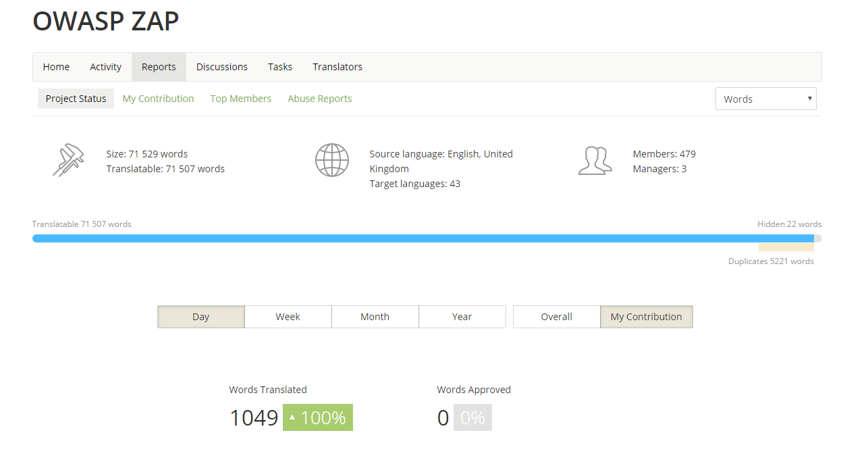Click the OWASP ZAP project title
868x462 pixels.
pyautogui.click(x=106, y=21)
